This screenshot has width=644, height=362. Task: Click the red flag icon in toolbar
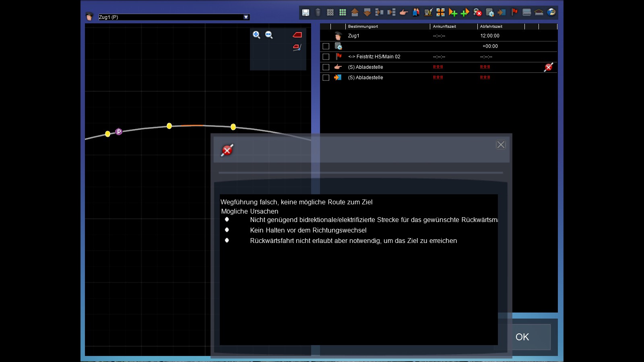click(x=514, y=12)
